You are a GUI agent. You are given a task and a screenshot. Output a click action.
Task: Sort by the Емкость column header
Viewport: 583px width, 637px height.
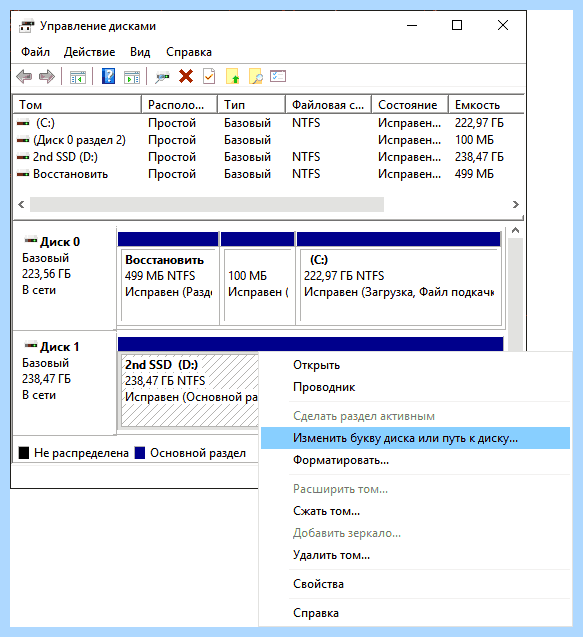(486, 105)
